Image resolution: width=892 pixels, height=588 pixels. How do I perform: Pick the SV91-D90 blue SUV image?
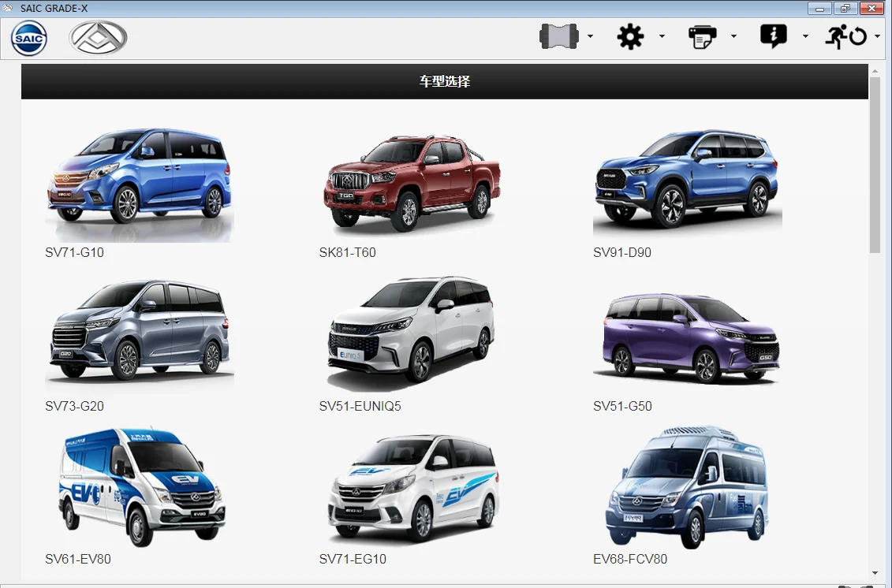click(687, 180)
